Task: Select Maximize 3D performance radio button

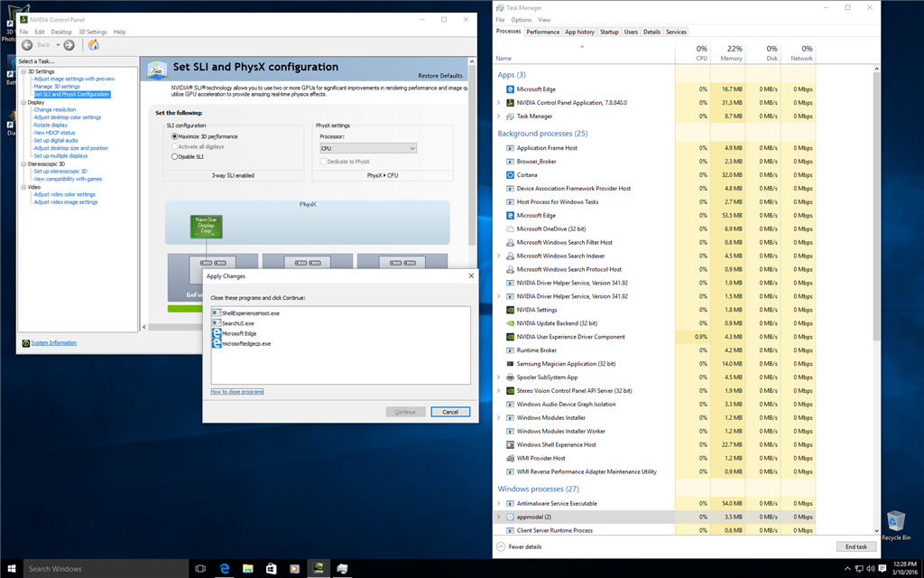Action: coord(174,136)
